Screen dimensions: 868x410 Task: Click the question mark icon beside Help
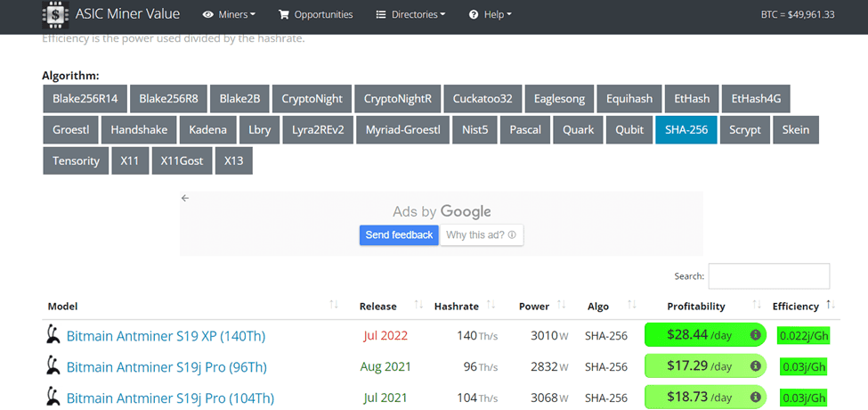tap(474, 15)
